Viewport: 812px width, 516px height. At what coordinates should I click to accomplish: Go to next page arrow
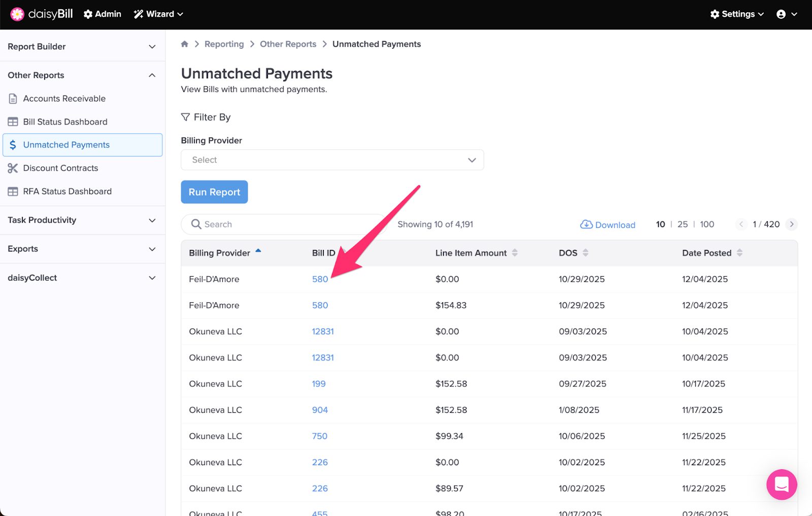click(791, 224)
